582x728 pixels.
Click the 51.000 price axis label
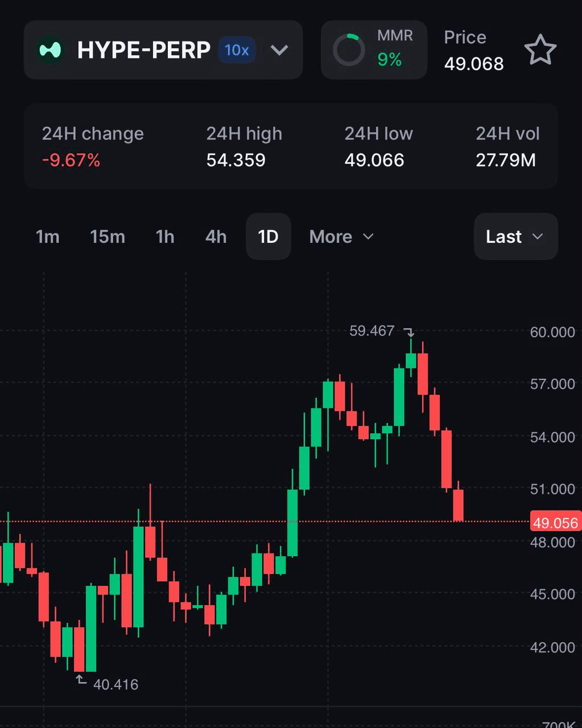click(x=552, y=489)
